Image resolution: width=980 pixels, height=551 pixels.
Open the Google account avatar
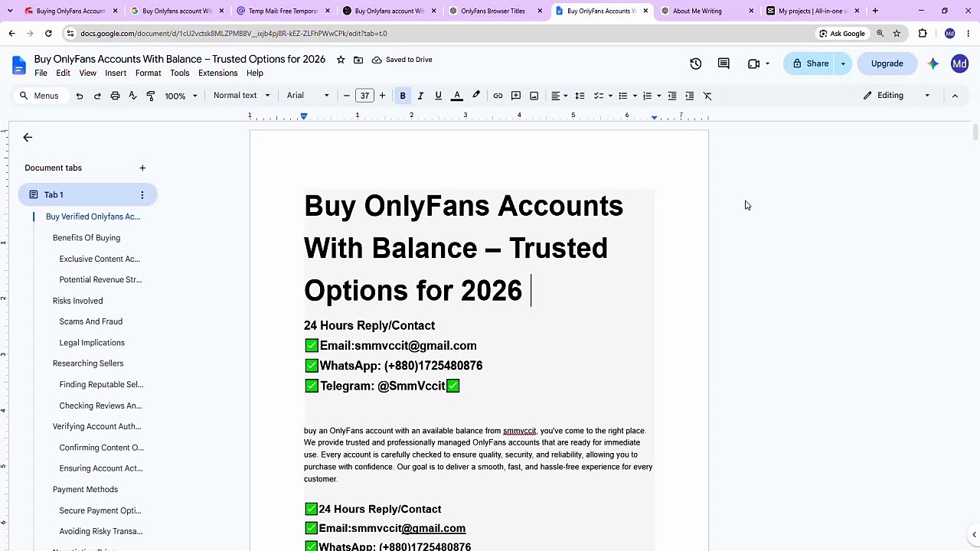pos(959,64)
